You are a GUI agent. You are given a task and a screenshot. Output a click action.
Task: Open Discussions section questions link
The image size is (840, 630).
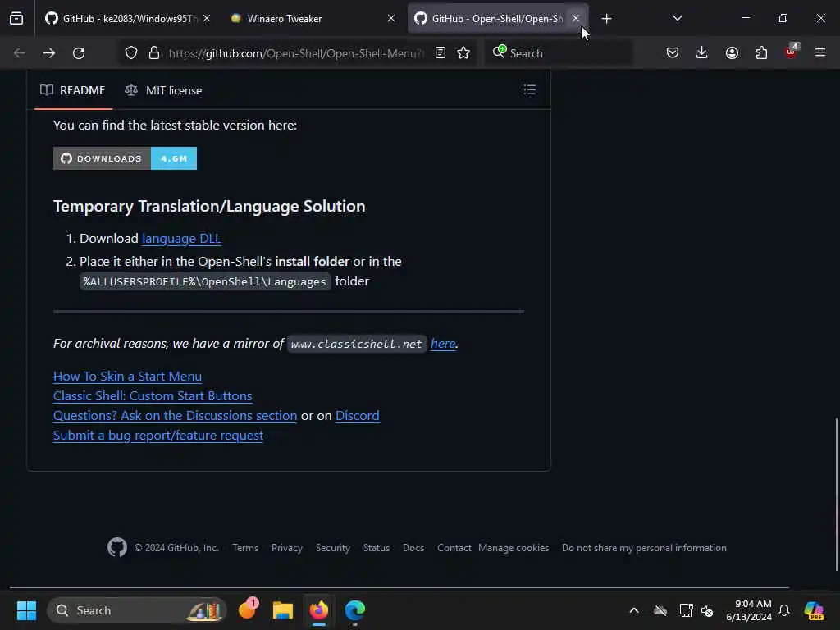176,416
